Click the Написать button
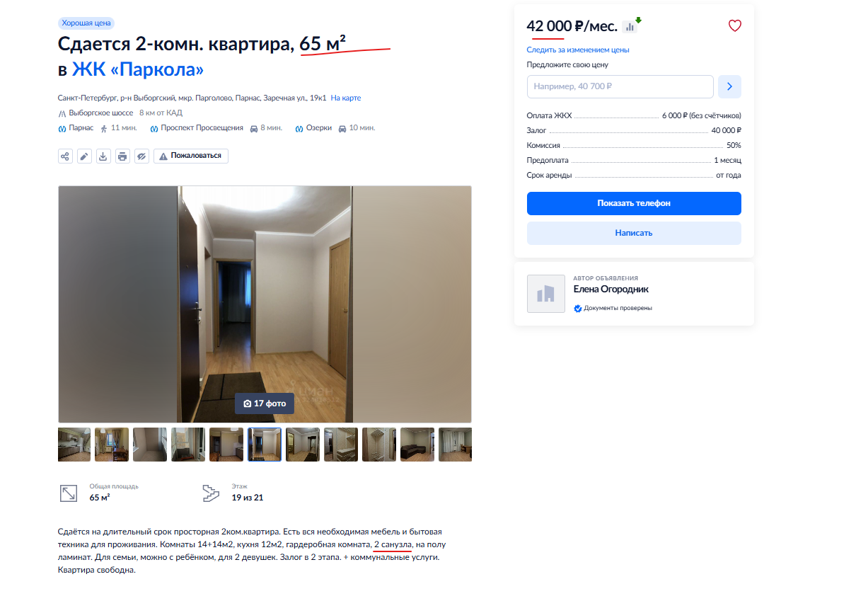 634,233
